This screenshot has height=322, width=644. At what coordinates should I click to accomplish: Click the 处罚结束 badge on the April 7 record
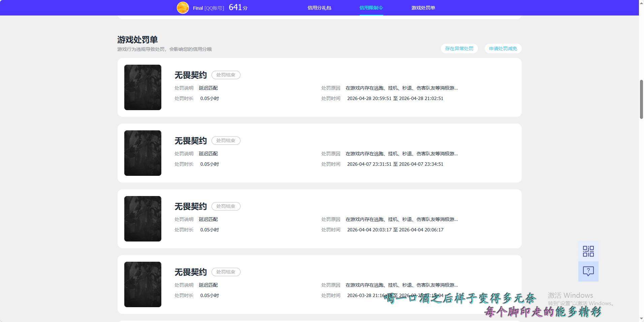point(226,140)
